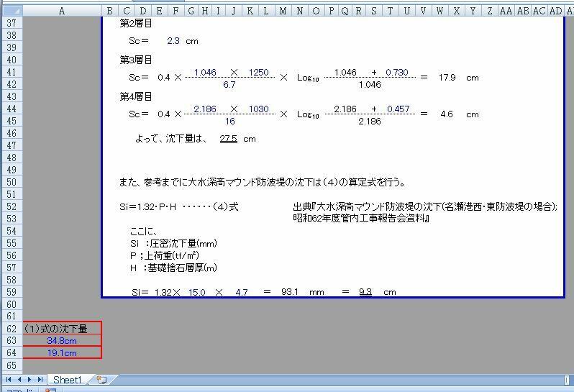Select column M header

(283, 11)
